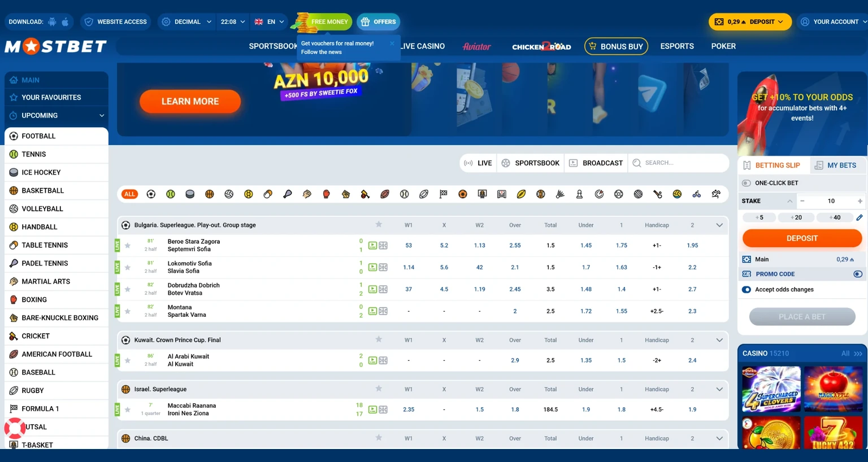The height and width of the screenshot is (462, 868).
Task: Open match tracker for Maccabi Raanana match
Action: tap(383, 409)
